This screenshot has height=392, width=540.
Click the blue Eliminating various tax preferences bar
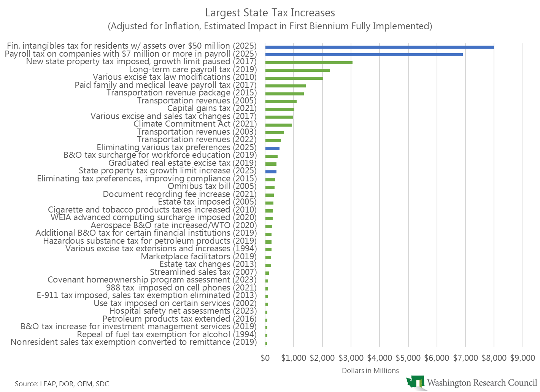[x=272, y=148]
